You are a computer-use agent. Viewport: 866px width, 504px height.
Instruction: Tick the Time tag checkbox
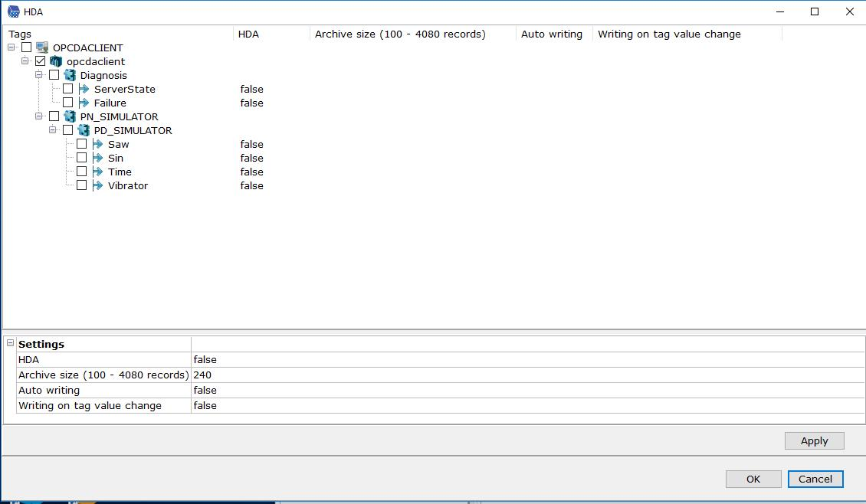[82, 172]
